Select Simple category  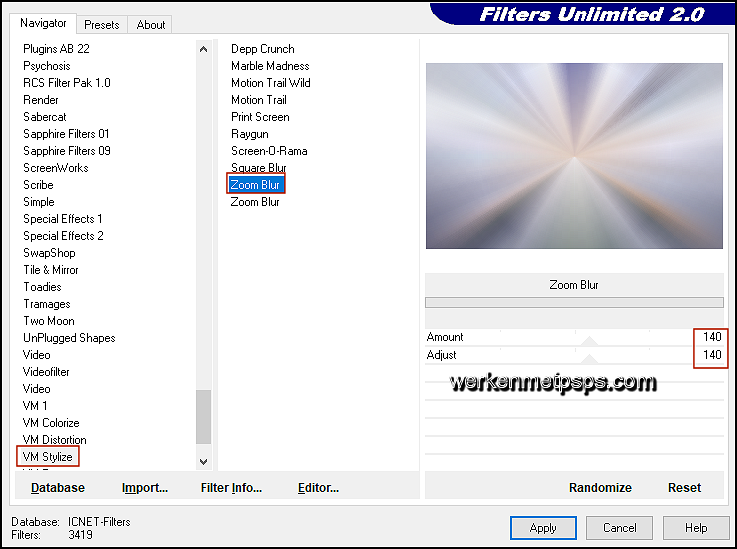point(39,202)
